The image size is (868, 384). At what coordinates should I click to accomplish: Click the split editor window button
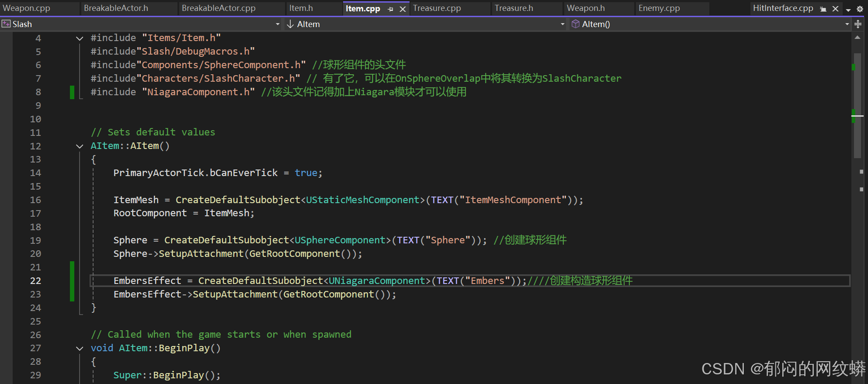coord(858,24)
